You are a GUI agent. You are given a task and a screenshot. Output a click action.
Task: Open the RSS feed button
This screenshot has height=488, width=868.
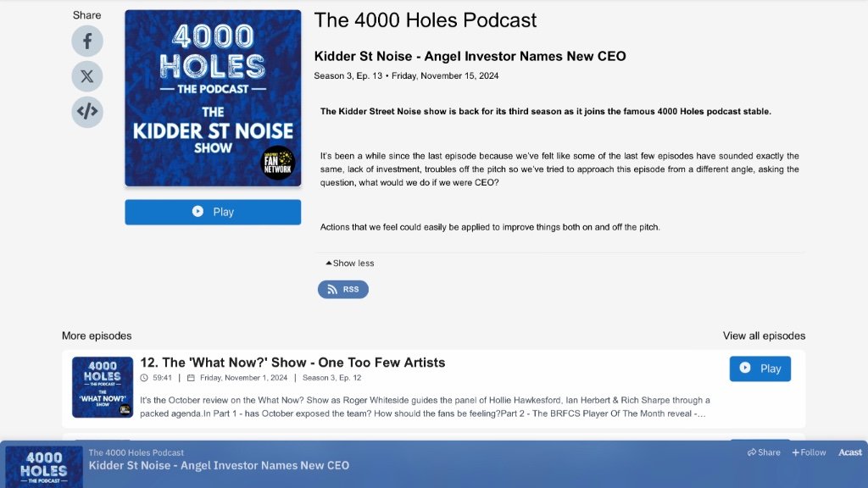click(x=342, y=290)
